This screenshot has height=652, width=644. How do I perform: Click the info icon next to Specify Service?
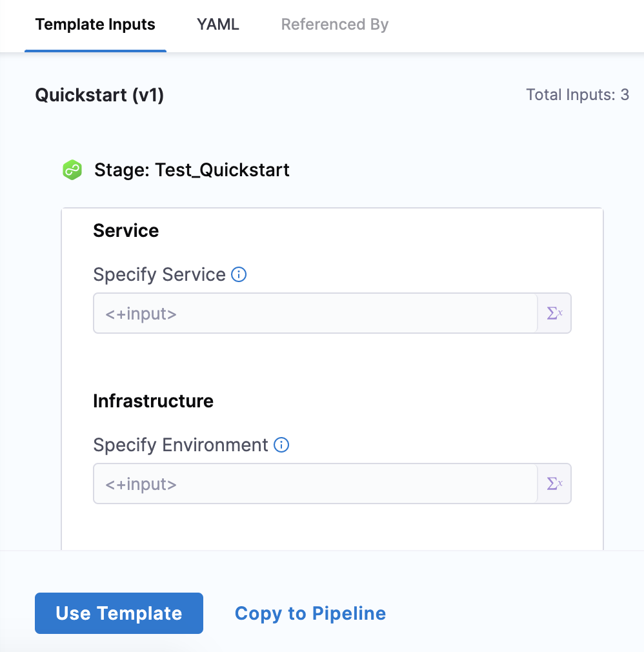(x=239, y=275)
